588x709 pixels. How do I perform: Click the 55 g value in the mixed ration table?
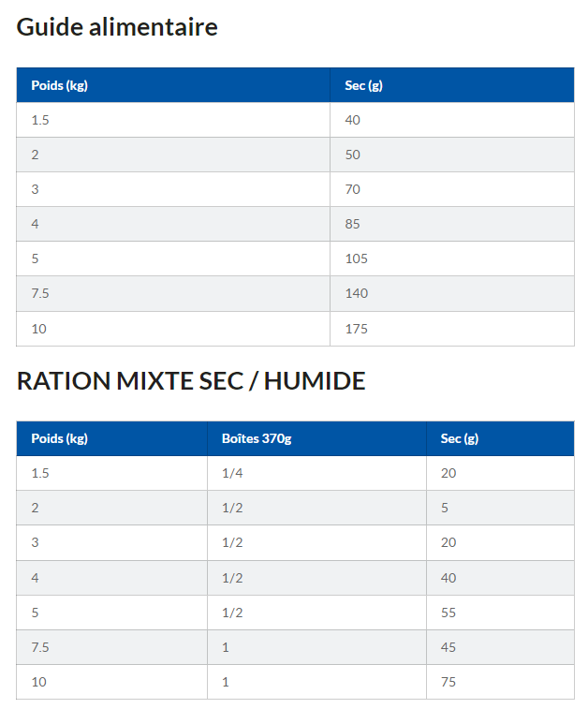point(448,613)
